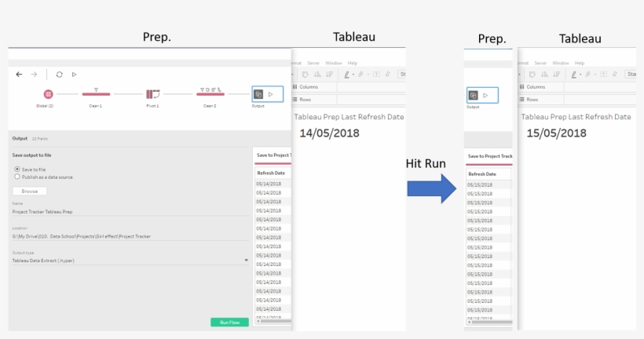Screen dimensions: 644x339
Task: Open Help menu in 14/05/2018 Tableau window
Action: (353, 64)
